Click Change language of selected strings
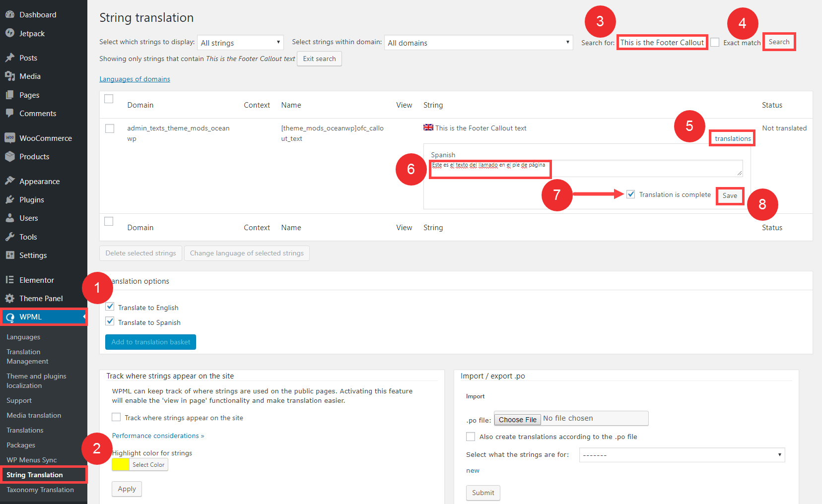This screenshot has height=504, width=822. point(247,253)
